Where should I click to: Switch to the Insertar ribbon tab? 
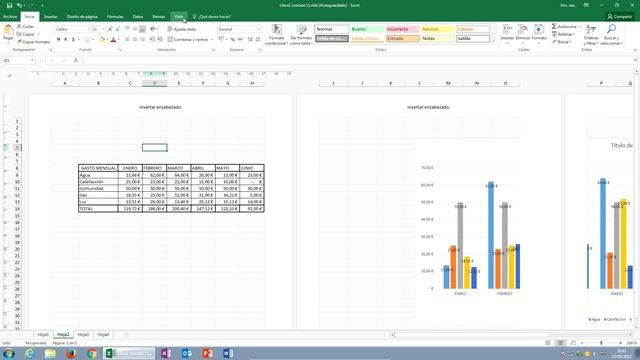pyautogui.click(x=51, y=17)
